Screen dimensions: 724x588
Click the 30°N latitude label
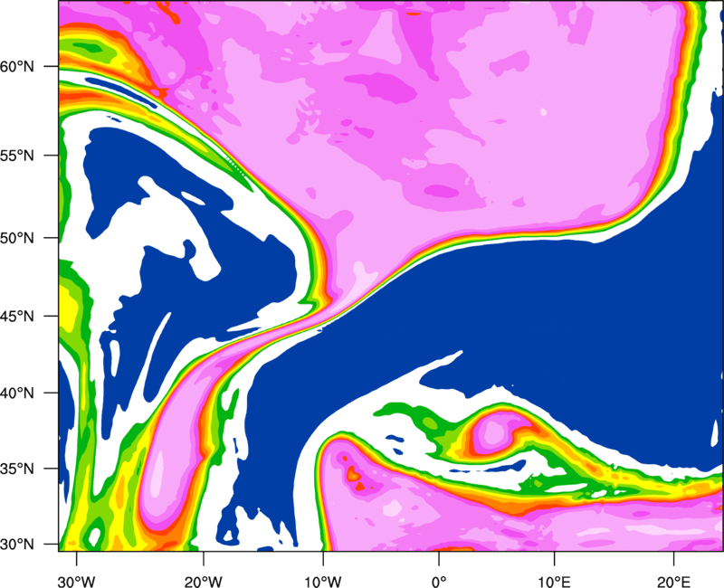click(x=17, y=545)
